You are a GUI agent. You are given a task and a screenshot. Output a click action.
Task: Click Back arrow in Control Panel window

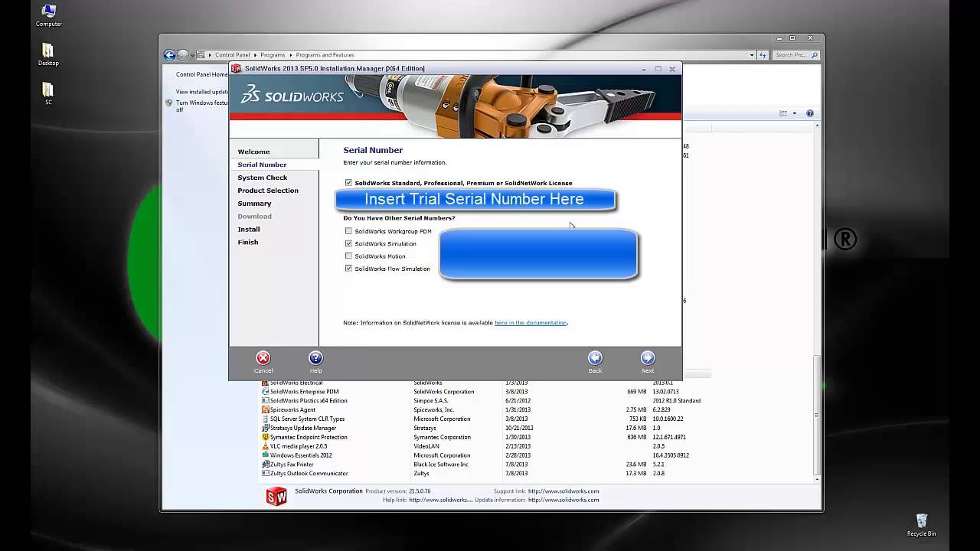click(x=169, y=55)
